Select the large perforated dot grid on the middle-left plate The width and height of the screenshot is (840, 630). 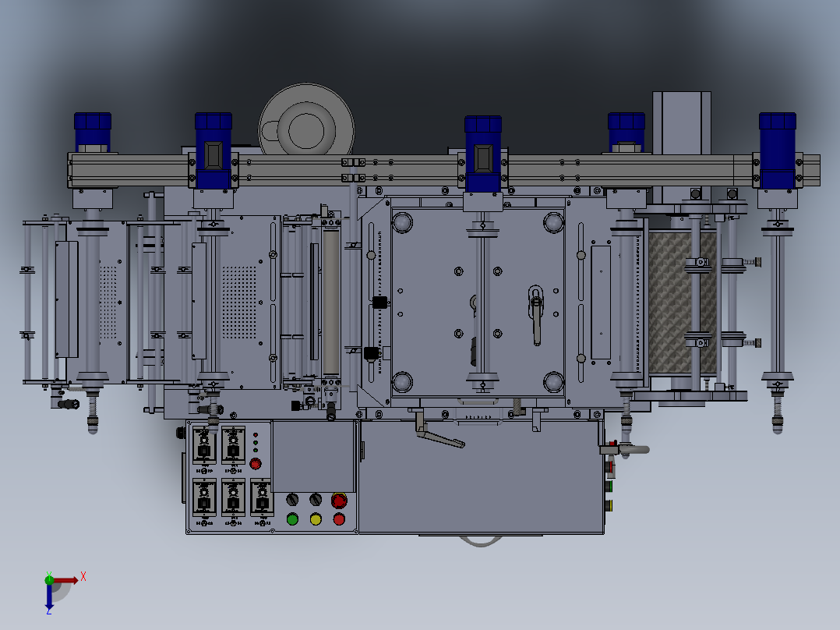pos(239,303)
